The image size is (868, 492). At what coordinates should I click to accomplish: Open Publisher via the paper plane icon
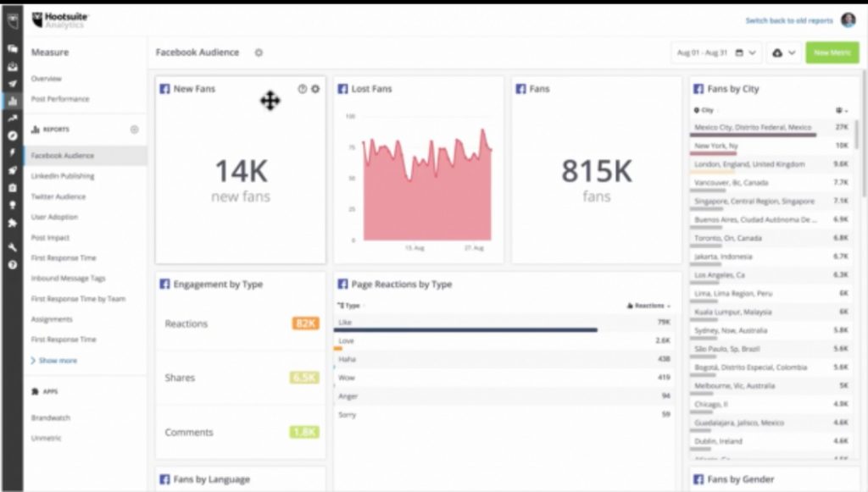[12, 84]
